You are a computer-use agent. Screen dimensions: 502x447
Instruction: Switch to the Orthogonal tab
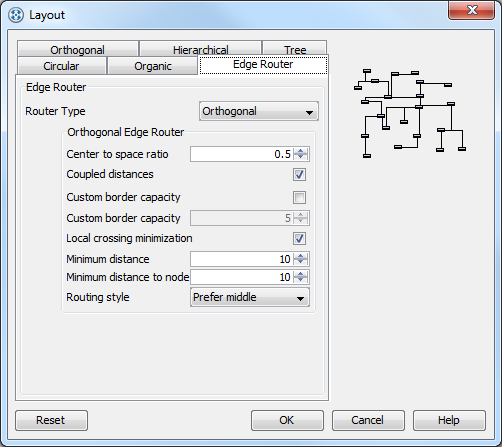pos(78,49)
